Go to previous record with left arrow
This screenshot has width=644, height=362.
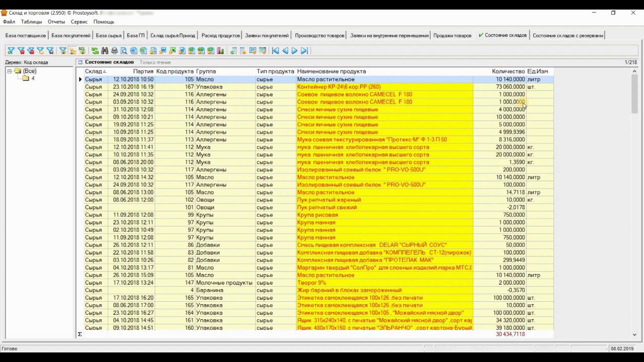285,51
